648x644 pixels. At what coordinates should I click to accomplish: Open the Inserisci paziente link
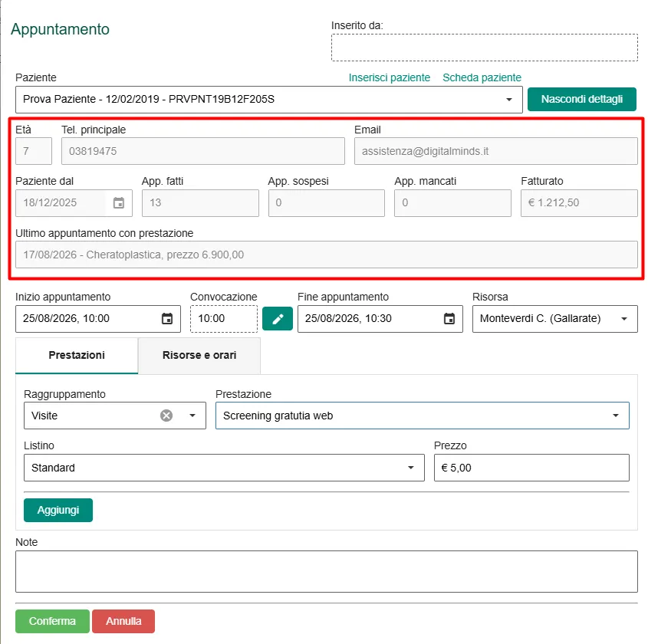click(x=390, y=77)
